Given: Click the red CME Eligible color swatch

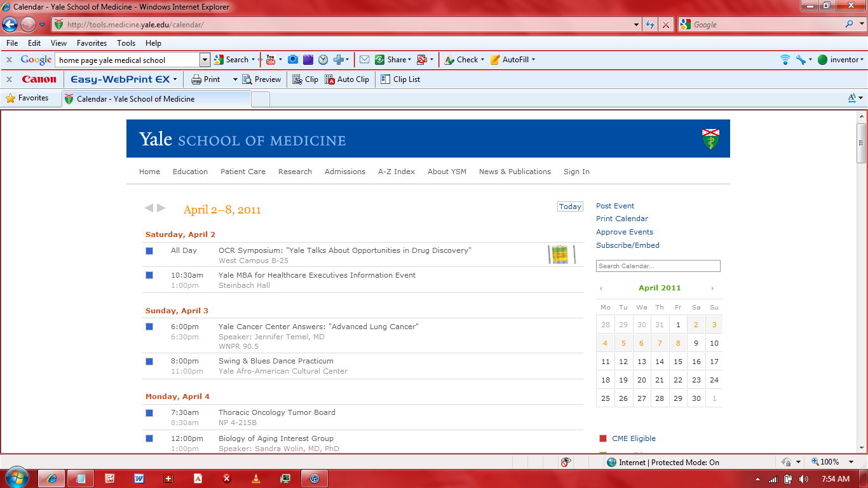Looking at the screenshot, I should (x=603, y=438).
